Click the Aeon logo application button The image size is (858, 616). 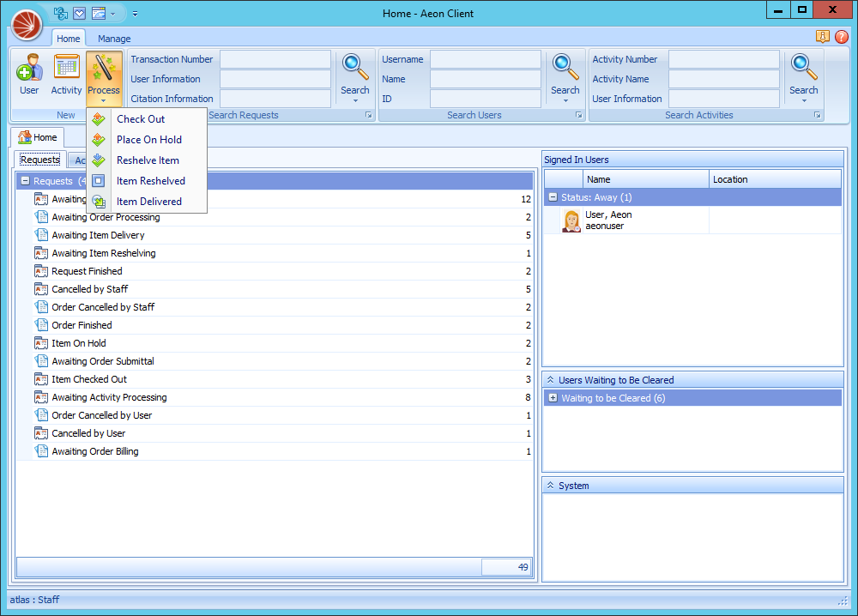pyautogui.click(x=27, y=26)
